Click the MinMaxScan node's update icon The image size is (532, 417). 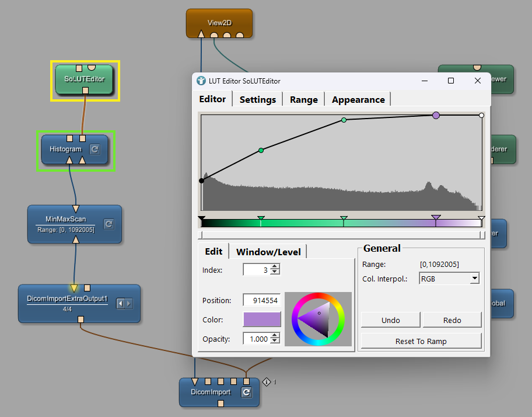108,224
